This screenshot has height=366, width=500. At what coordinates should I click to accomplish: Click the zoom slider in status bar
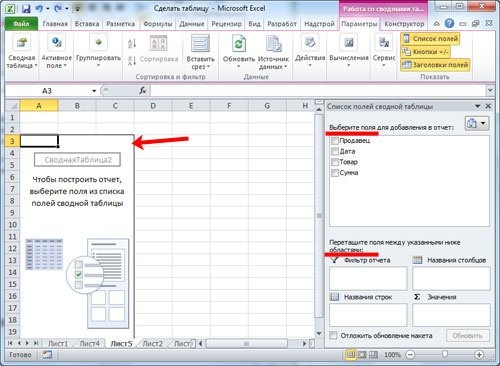(445, 354)
